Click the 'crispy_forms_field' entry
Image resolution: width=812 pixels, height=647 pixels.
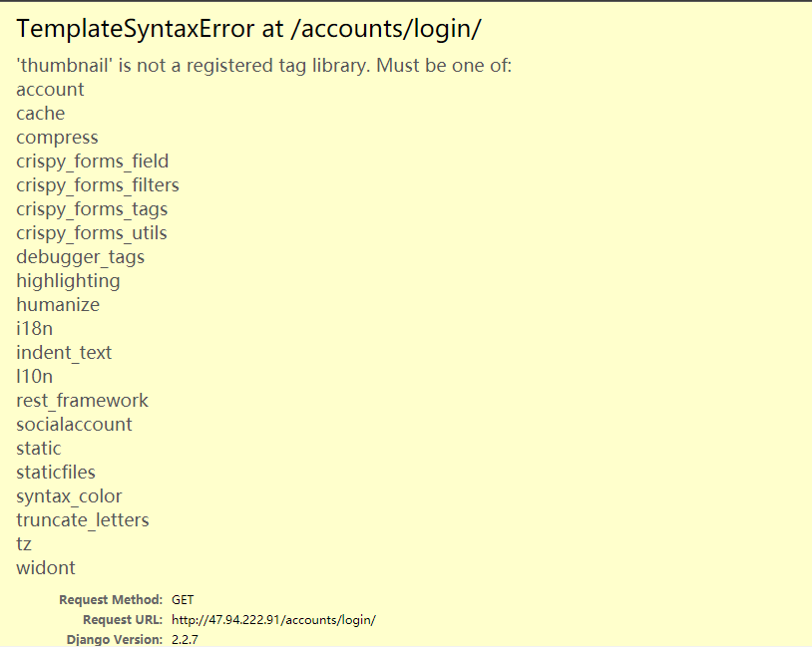[x=92, y=162]
